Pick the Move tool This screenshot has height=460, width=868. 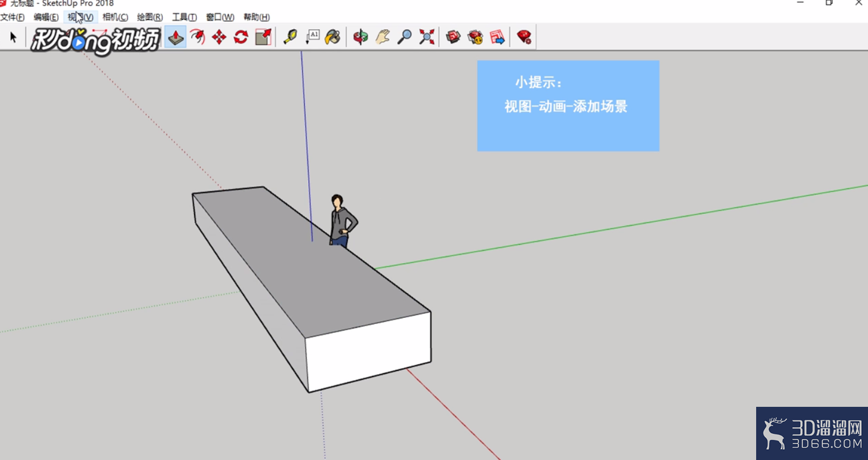pyautogui.click(x=219, y=37)
